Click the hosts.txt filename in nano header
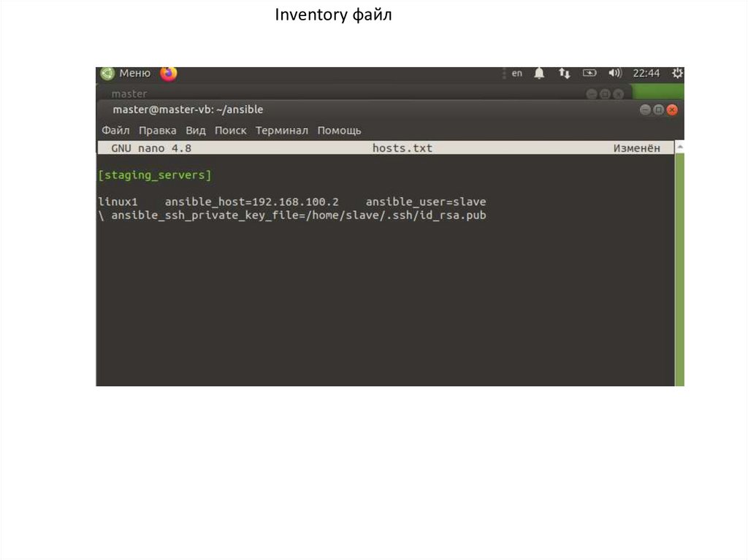Image resolution: width=748 pixels, height=560 pixels. coord(402,148)
